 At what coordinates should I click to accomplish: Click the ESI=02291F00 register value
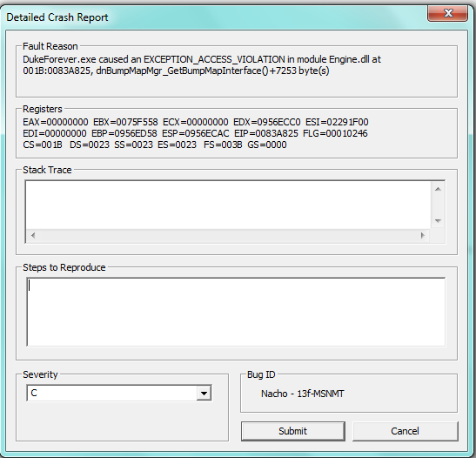point(337,122)
